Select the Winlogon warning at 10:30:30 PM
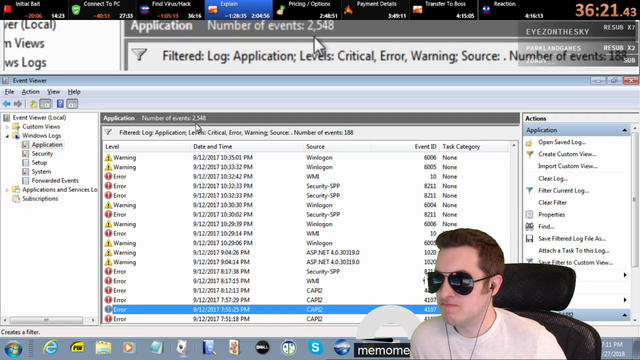Image resolution: width=640 pixels, height=360 pixels. 306,205
